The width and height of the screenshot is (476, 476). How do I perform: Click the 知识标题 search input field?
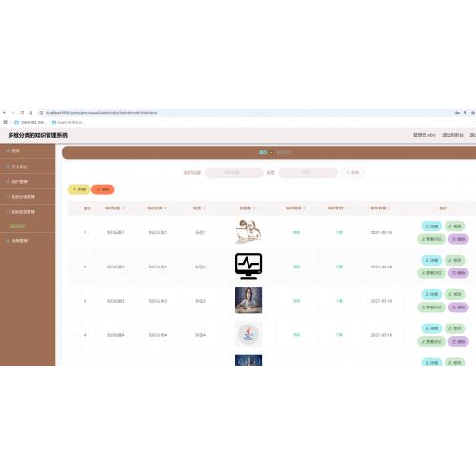[x=234, y=172]
